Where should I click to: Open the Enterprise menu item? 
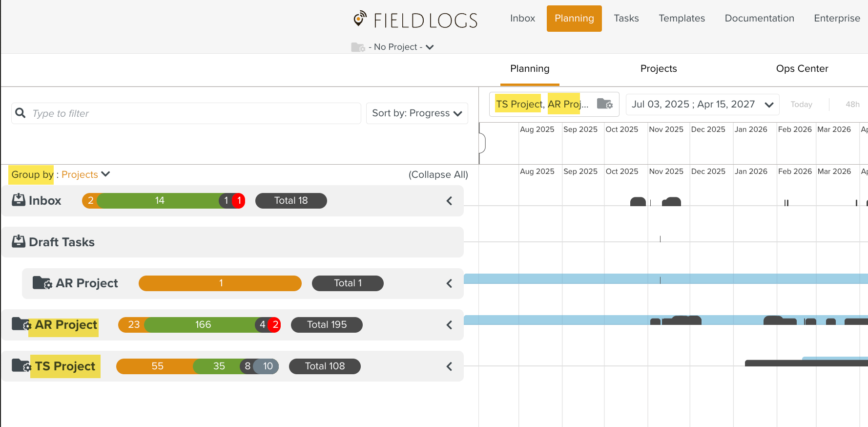837,19
